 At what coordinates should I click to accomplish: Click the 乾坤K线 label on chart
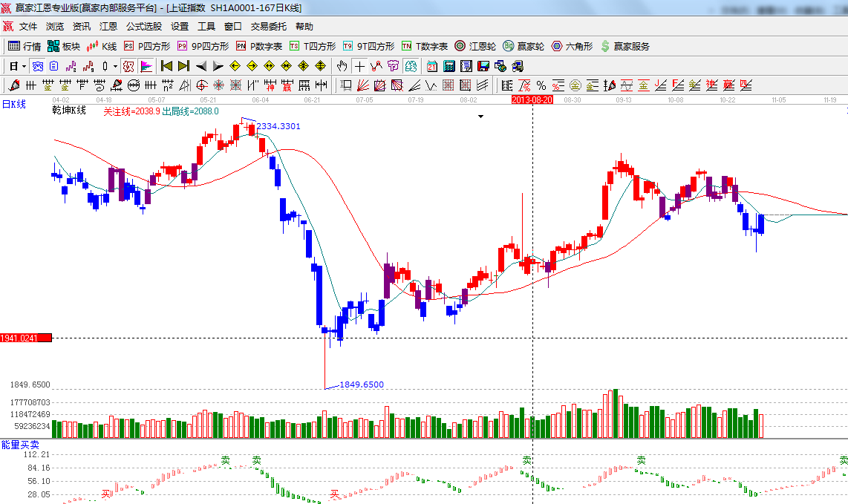(69, 111)
